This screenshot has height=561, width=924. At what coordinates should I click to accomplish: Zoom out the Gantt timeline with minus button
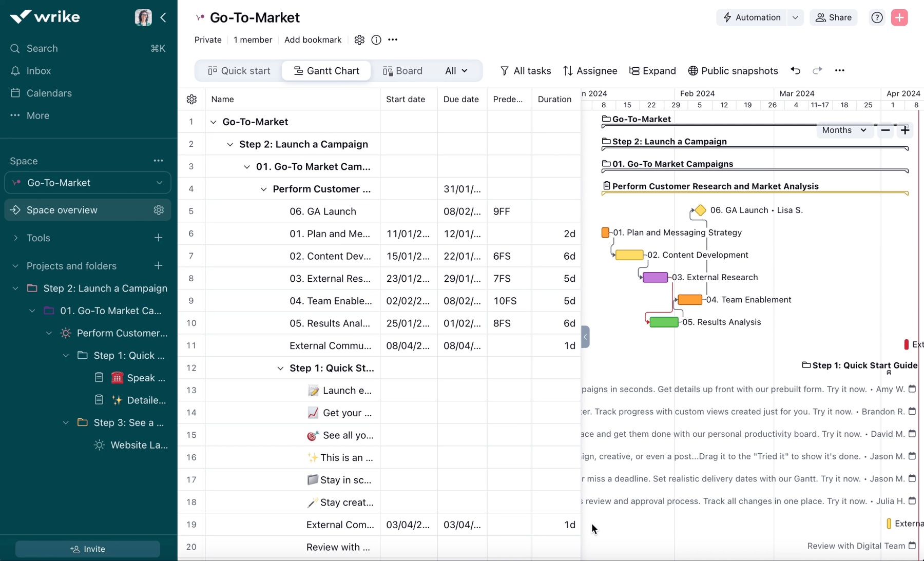tap(885, 130)
